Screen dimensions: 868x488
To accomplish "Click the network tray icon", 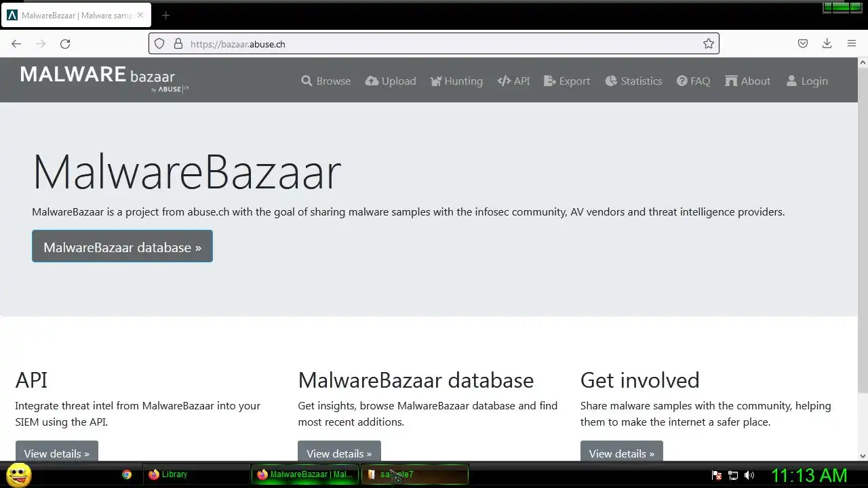I will pos(733,475).
